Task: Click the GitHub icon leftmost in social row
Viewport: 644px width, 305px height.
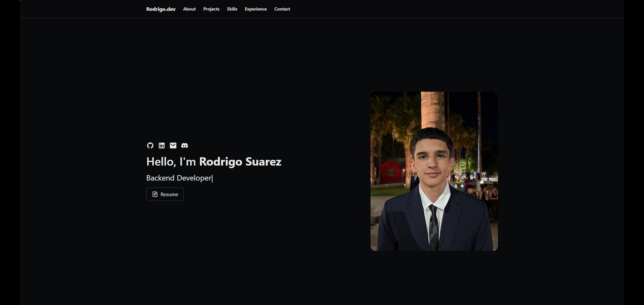Action: coord(150,145)
